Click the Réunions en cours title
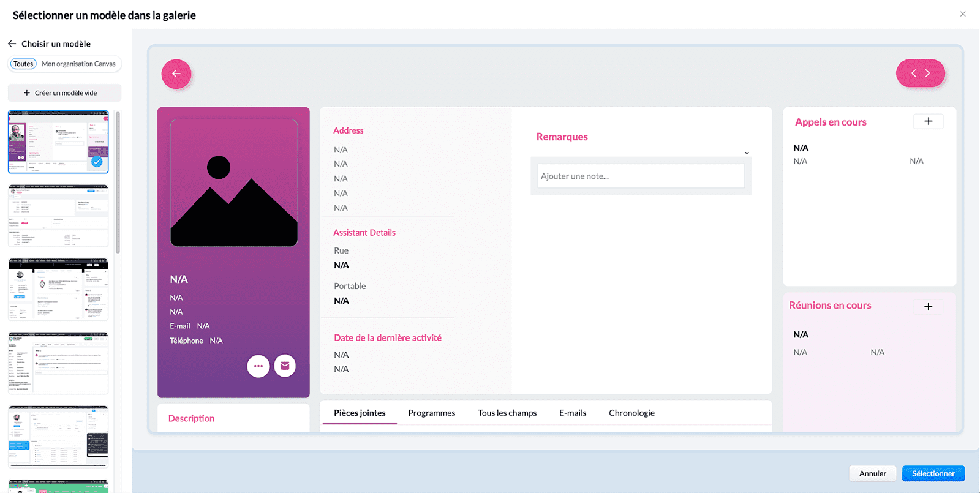Image resolution: width=980 pixels, height=493 pixels. click(830, 305)
